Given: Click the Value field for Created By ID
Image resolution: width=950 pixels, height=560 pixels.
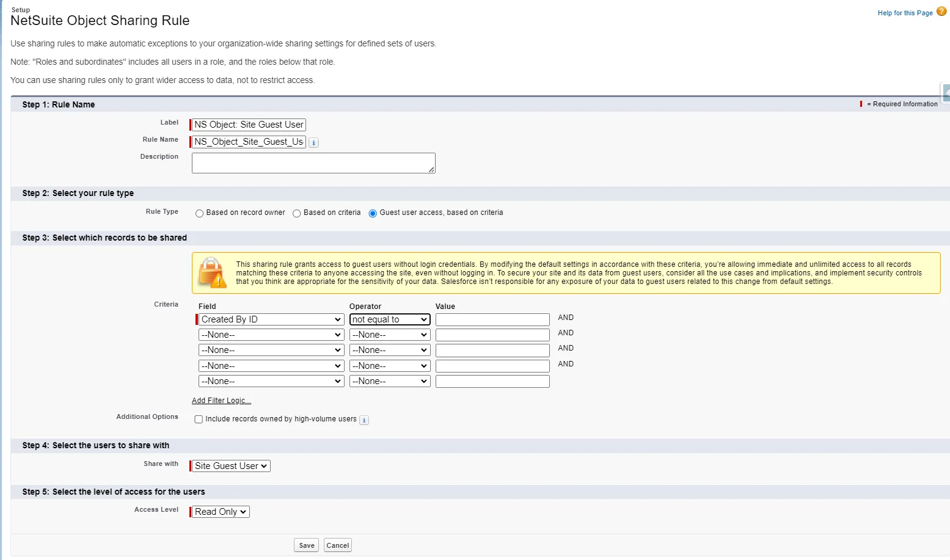Looking at the screenshot, I should tap(492, 319).
